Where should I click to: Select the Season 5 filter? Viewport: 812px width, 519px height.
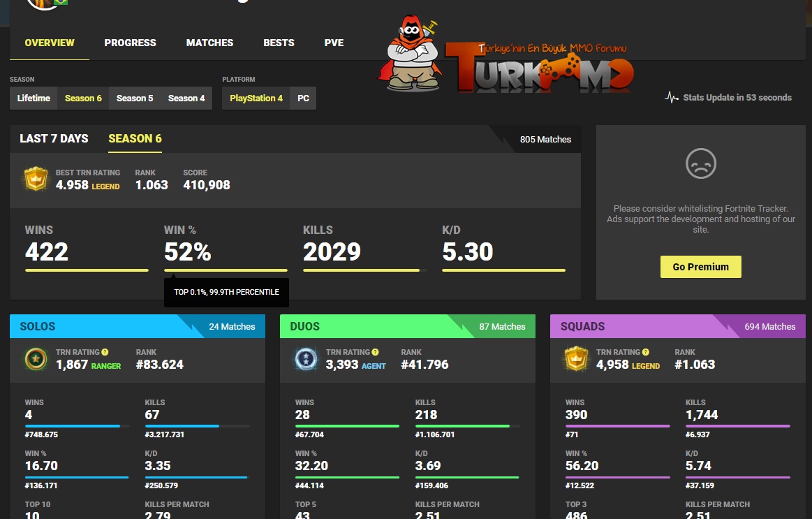(135, 98)
